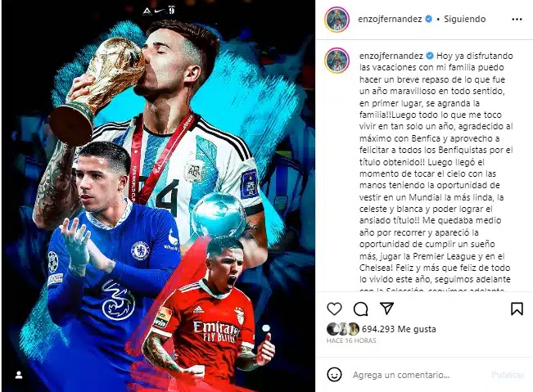
Task: Share the post via paper plane icon
Action: pos(386,308)
